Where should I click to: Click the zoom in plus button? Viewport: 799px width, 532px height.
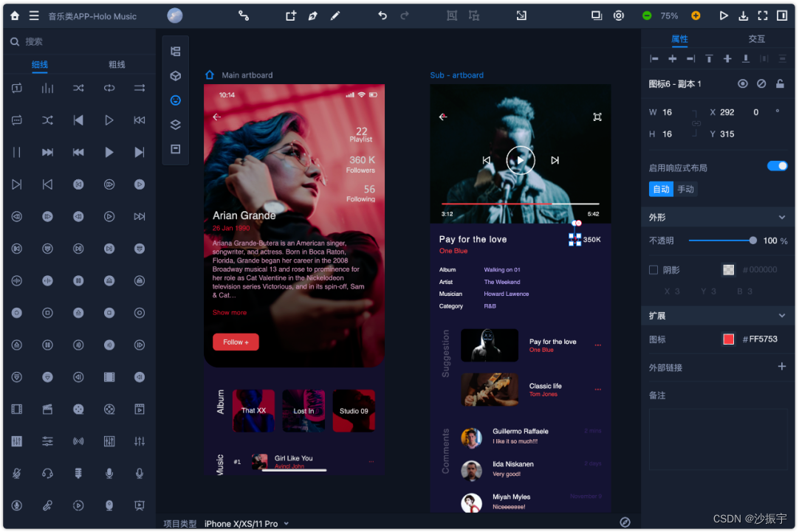click(696, 15)
